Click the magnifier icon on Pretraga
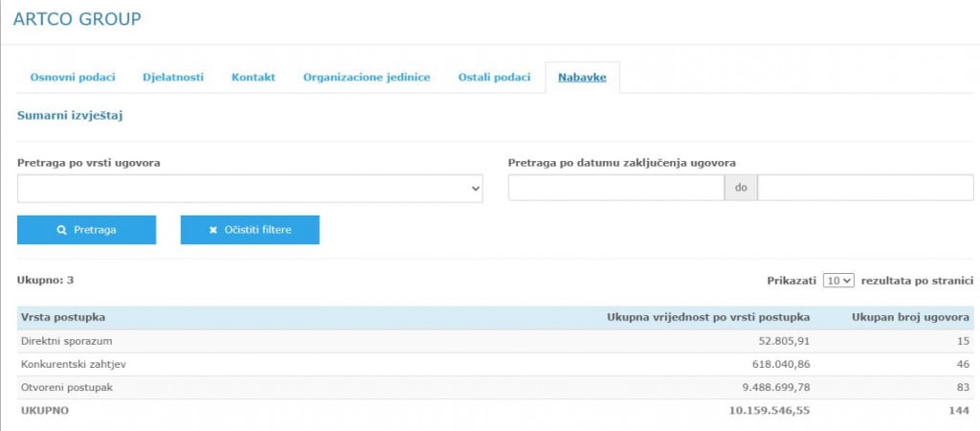Viewport: 980px width, 431px height. pyautogui.click(x=62, y=230)
